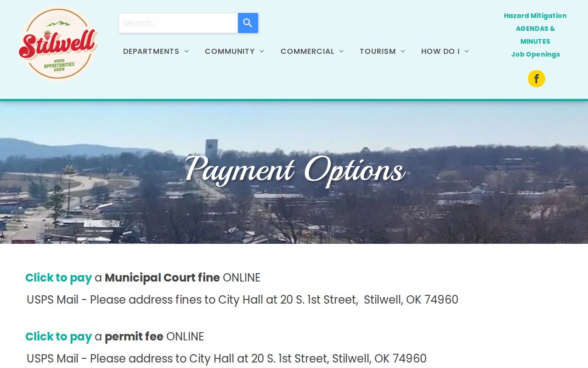Viewport: 588px width, 368px height.
Task: Follow the Hazard Mitigation link
Action: [x=535, y=16]
